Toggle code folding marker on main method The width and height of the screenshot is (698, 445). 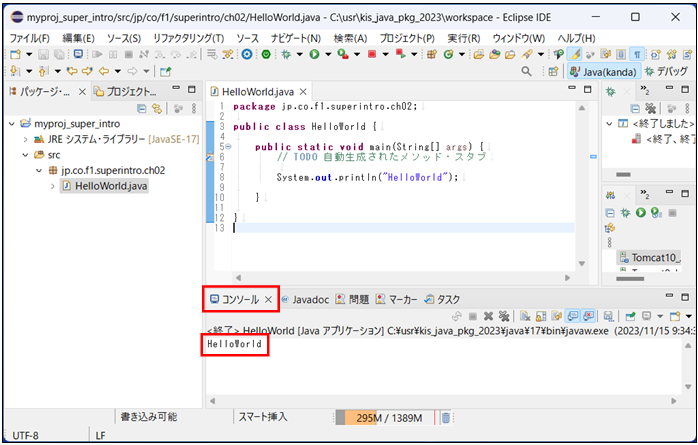(x=227, y=147)
